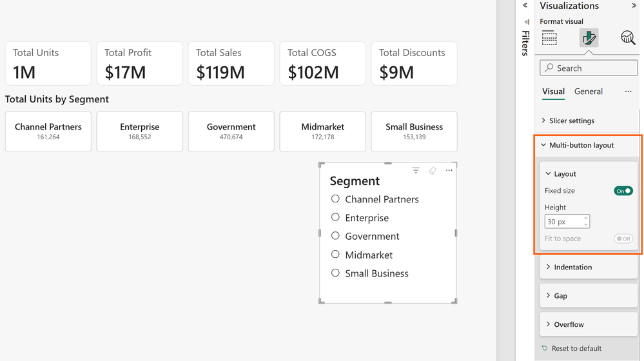
Task: Select the Midmarket radio button
Action: (335, 254)
